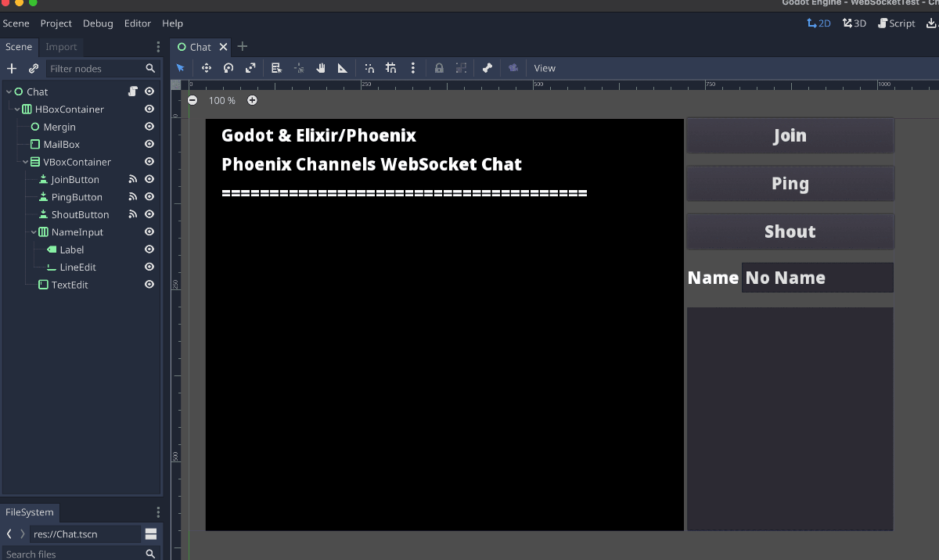Click the Join button in canvas
Image resolution: width=939 pixels, height=560 pixels.
790,135
